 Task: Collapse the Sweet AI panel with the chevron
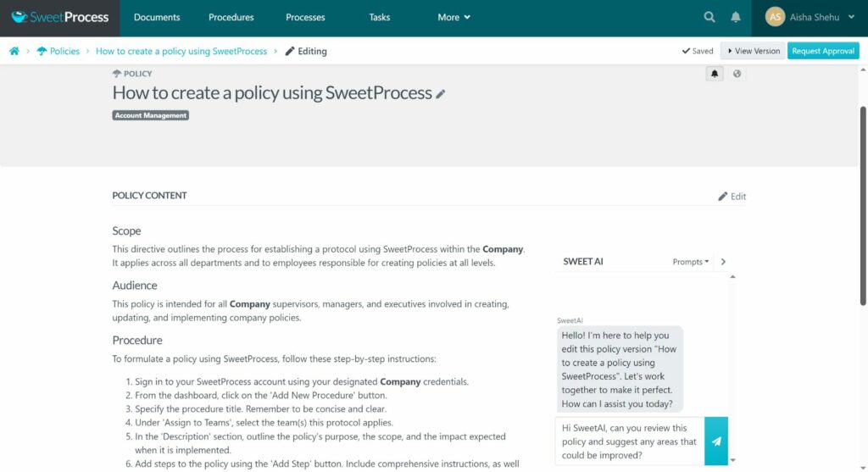[x=723, y=262]
